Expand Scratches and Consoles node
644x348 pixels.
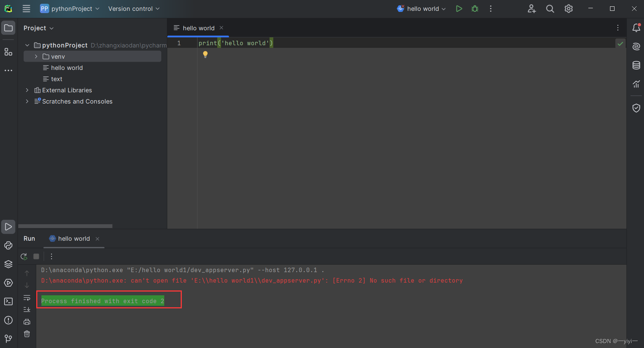[27, 101]
